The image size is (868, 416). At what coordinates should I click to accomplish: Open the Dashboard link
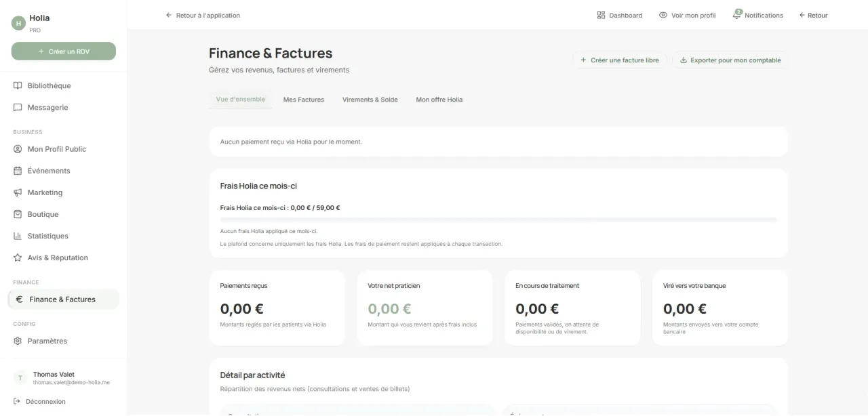point(620,15)
